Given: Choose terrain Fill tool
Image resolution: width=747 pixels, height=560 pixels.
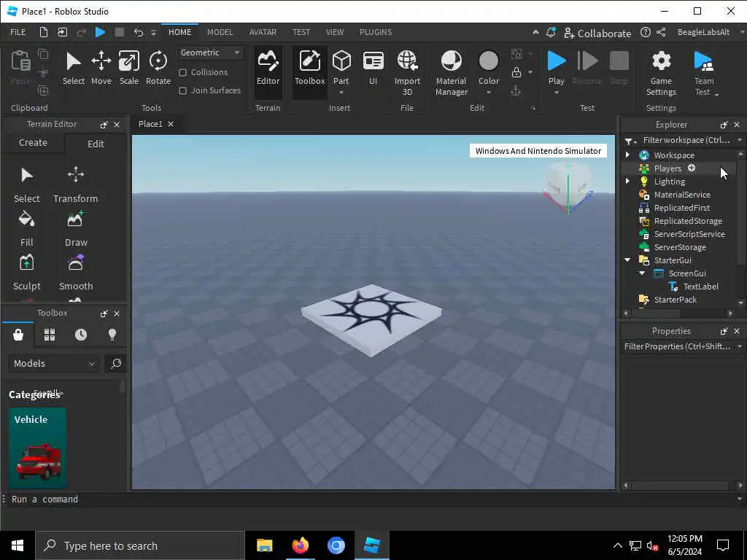Looking at the screenshot, I should point(27,229).
